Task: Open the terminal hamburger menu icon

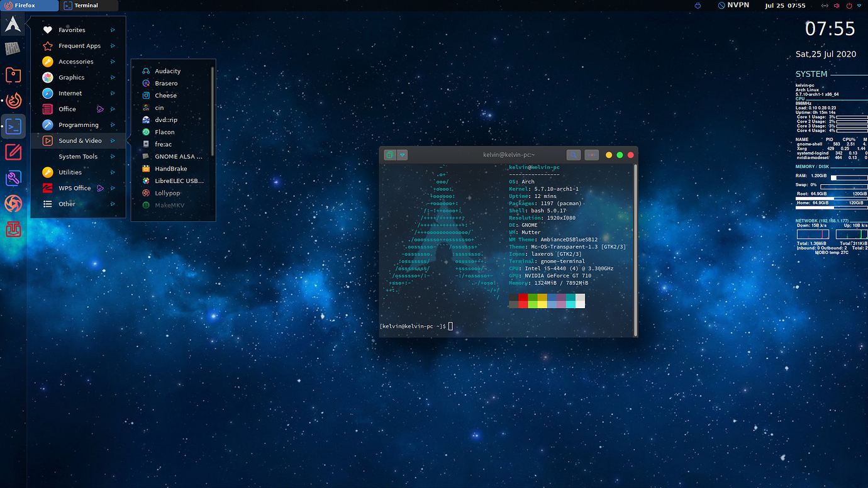Action: [591, 154]
